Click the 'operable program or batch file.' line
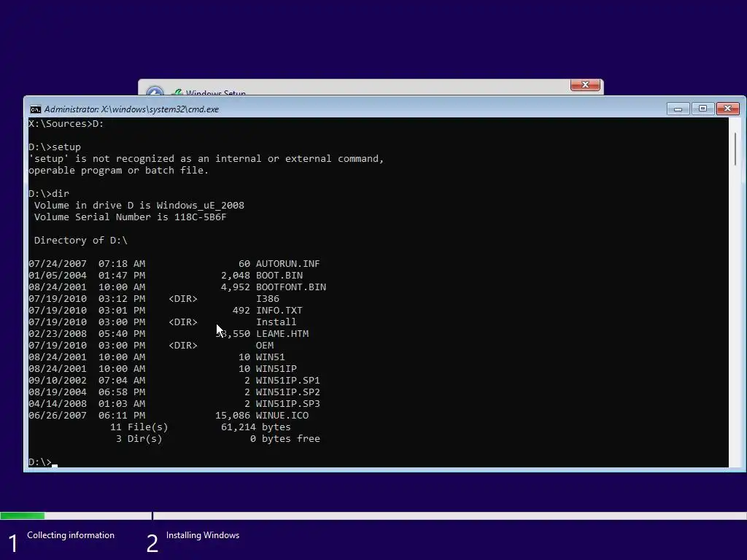This screenshot has height=560, width=747. click(x=119, y=171)
